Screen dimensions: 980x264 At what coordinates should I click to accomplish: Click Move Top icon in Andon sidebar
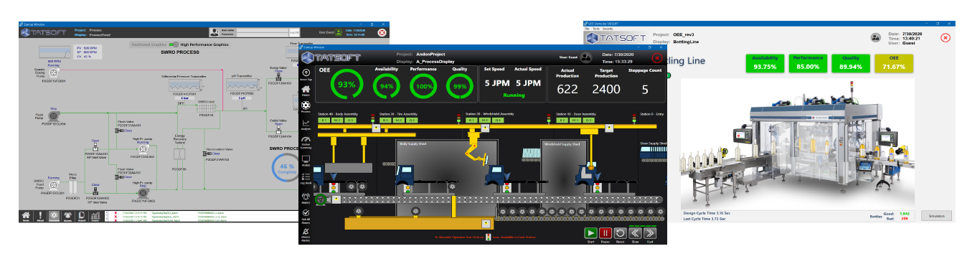click(306, 72)
